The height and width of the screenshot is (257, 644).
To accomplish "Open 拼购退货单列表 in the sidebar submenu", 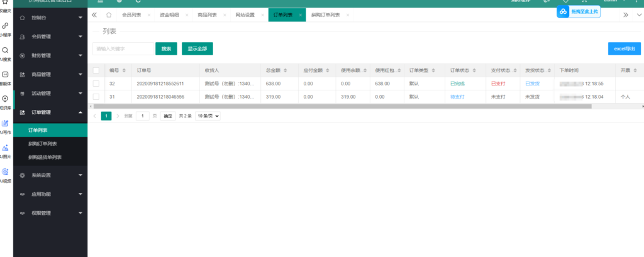I will pyautogui.click(x=45, y=156).
